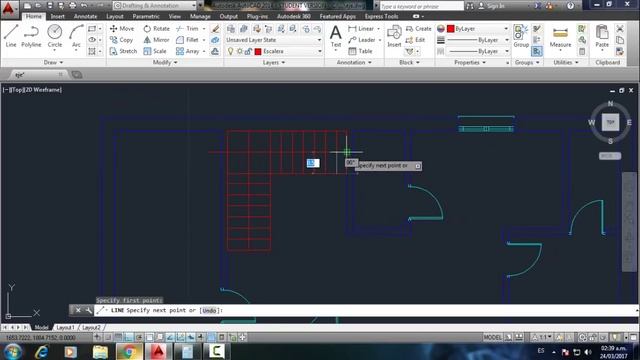
Task: Select the Arc tool
Action: 76,36
